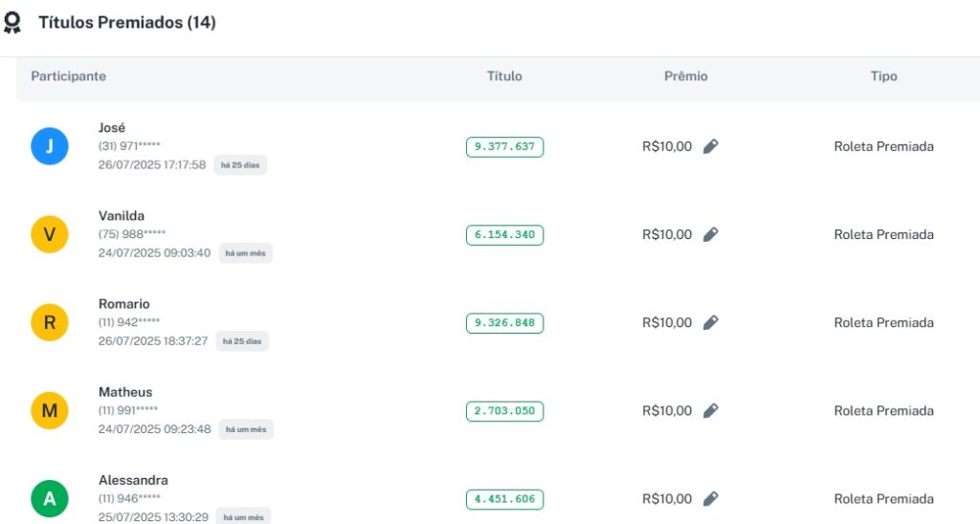
Task: Click Vanilda's yellow V avatar
Action: [50, 234]
